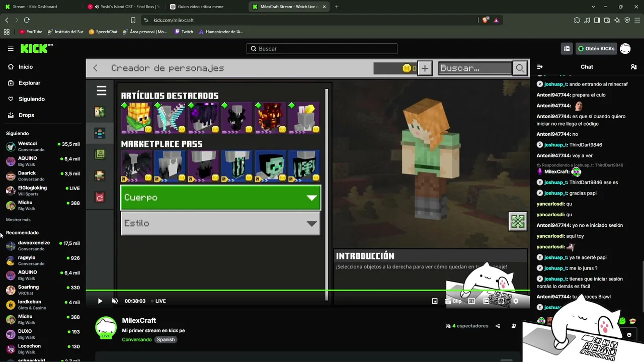Open Explorar in sidebar
Image resolution: width=644 pixels, height=362 pixels.
[29, 83]
